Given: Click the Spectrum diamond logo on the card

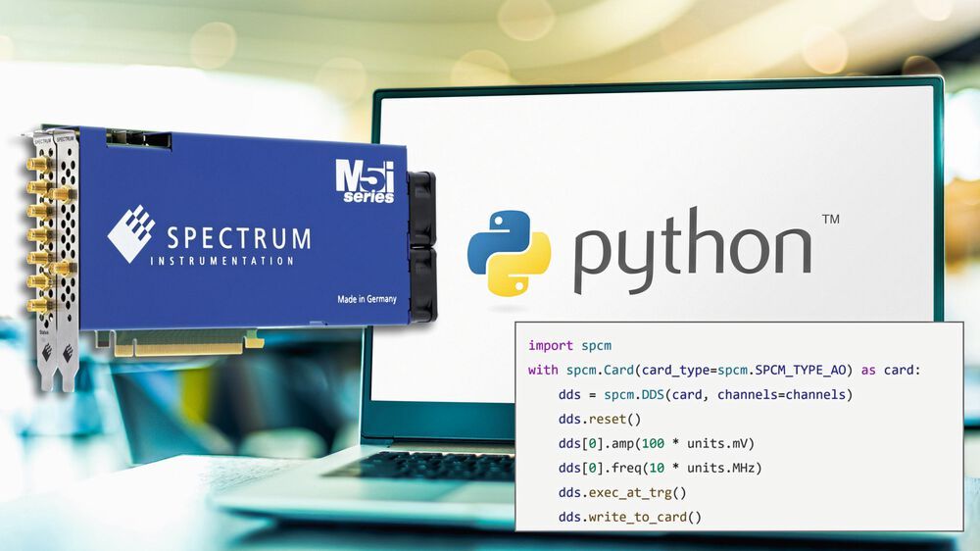Looking at the screenshot, I should coord(131,233).
